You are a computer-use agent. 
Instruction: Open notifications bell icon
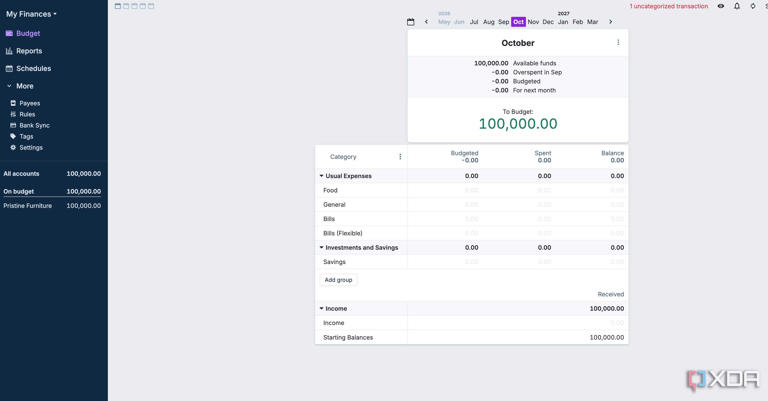click(x=737, y=6)
